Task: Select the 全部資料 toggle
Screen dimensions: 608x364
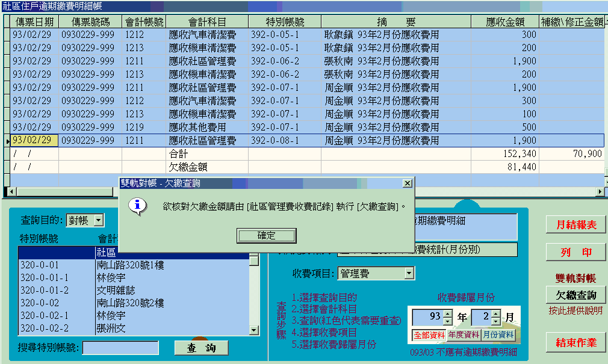Action: pyautogui.click(x=429, y=335)
